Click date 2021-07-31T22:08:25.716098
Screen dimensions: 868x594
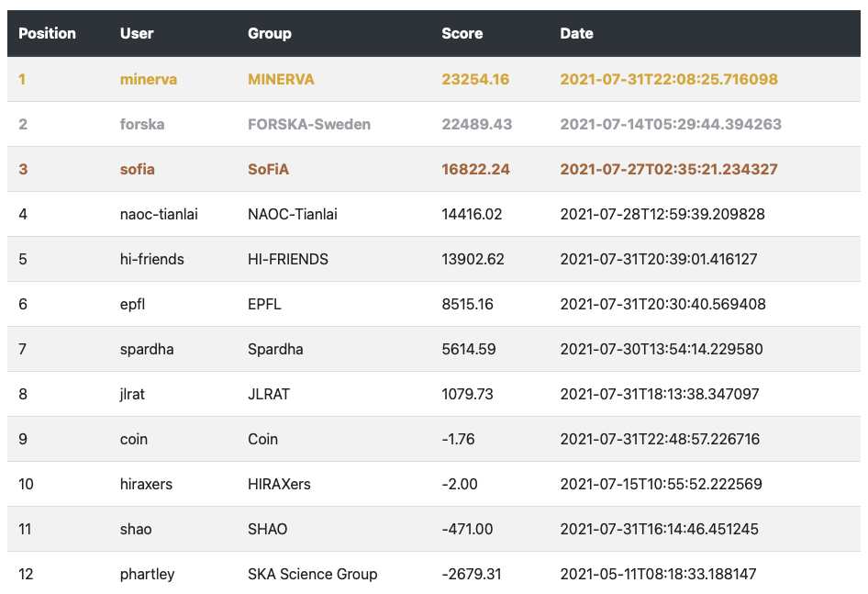coord(669,79)
